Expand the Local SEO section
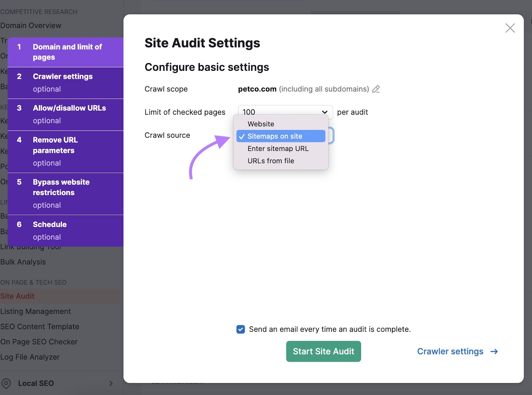The image size is (532, 395). 111,383
